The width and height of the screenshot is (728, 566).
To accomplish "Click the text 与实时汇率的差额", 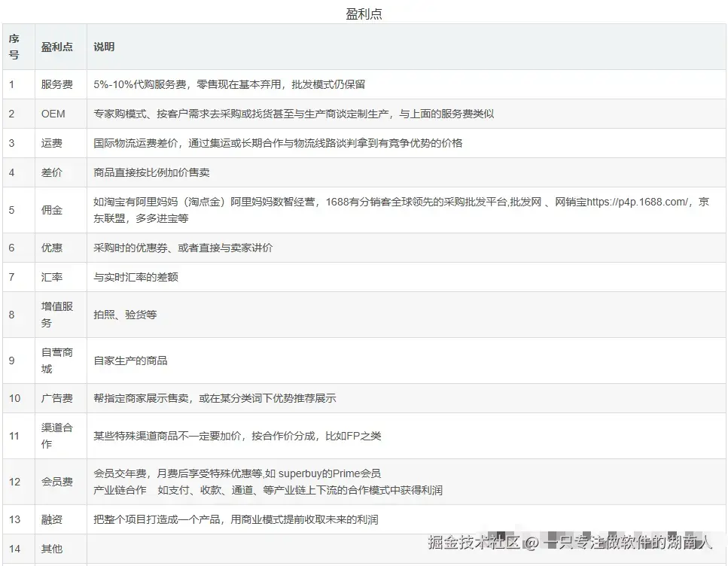I will tap(136, 277).
